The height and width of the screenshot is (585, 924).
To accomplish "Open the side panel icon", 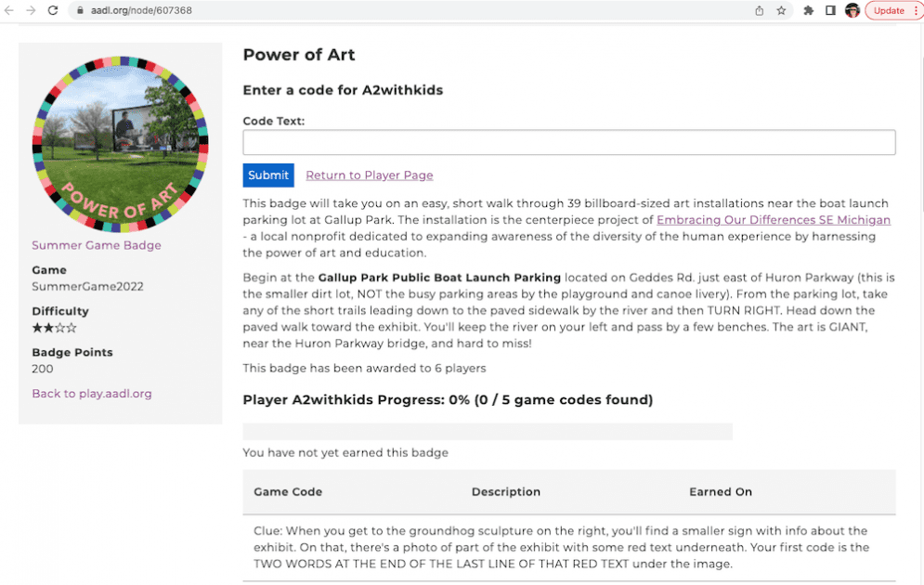I will point(829,11).
